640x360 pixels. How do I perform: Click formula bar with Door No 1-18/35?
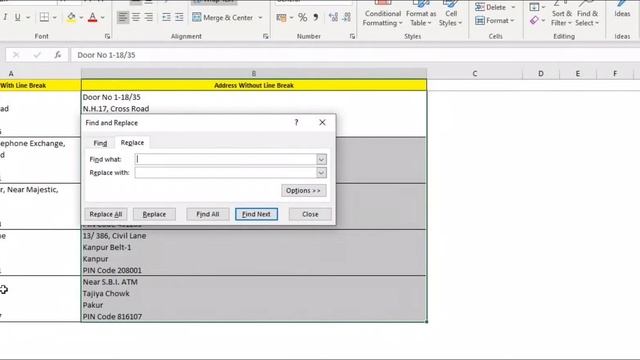click(355, 55)
